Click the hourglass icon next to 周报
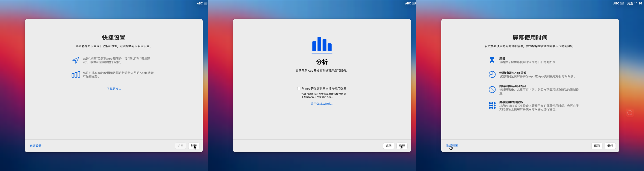Screen dimensions: 644x171 (492, 60)
